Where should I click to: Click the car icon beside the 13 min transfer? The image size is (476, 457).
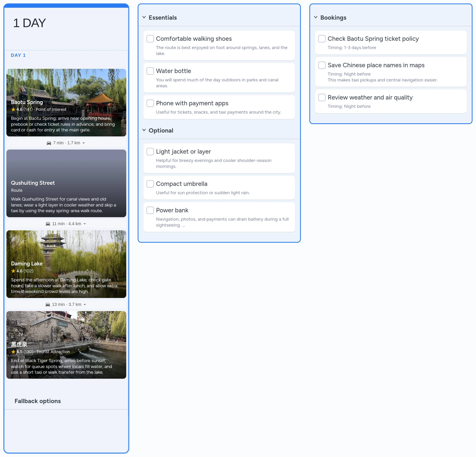click(48, 304)
